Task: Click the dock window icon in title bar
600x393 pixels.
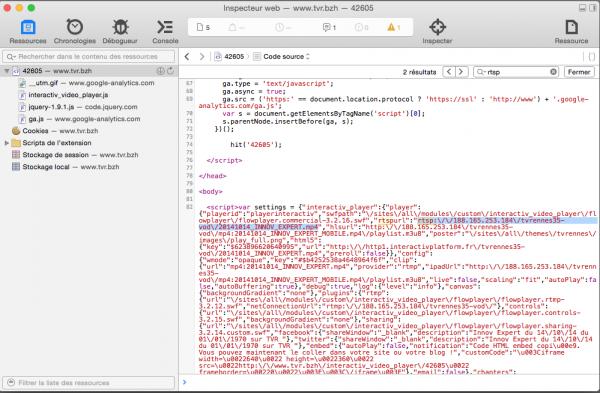Action: [582, 8]
